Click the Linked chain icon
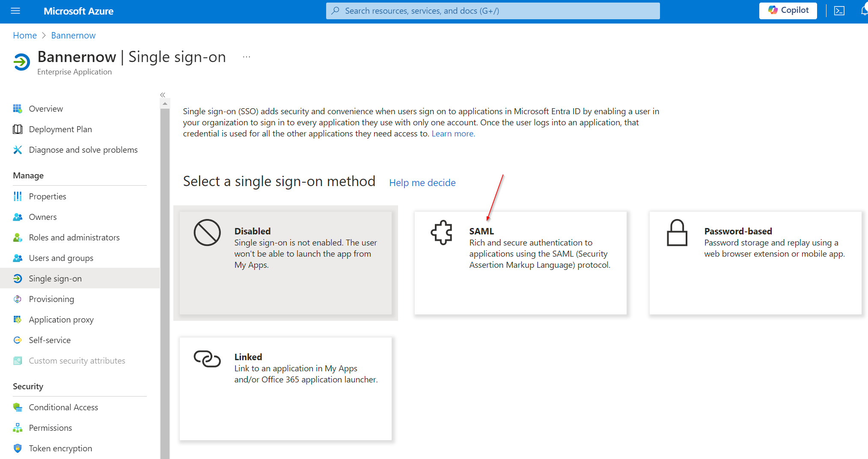This screenshot has width=868, height=459. (x=207, y=358)
